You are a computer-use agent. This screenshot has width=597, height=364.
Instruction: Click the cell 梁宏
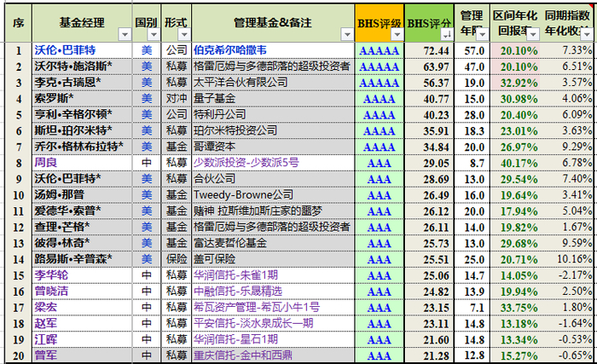(x=82, y=307)
